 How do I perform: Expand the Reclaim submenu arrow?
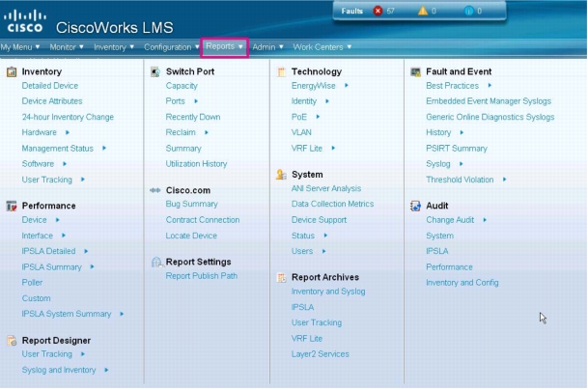pyautogui.click(x=207, y=132)
